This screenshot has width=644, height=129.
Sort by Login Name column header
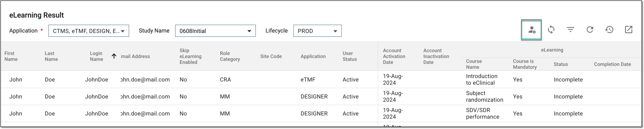coord(96,56)
